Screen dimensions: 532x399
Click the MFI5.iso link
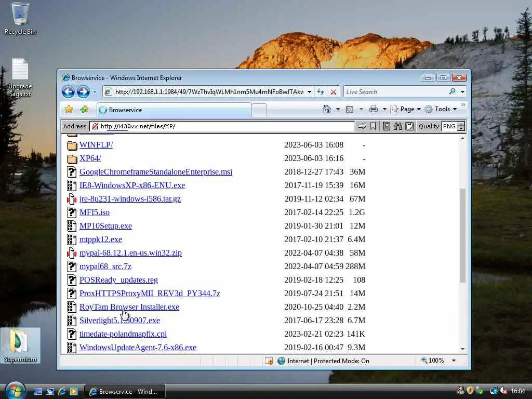(95, 212)
